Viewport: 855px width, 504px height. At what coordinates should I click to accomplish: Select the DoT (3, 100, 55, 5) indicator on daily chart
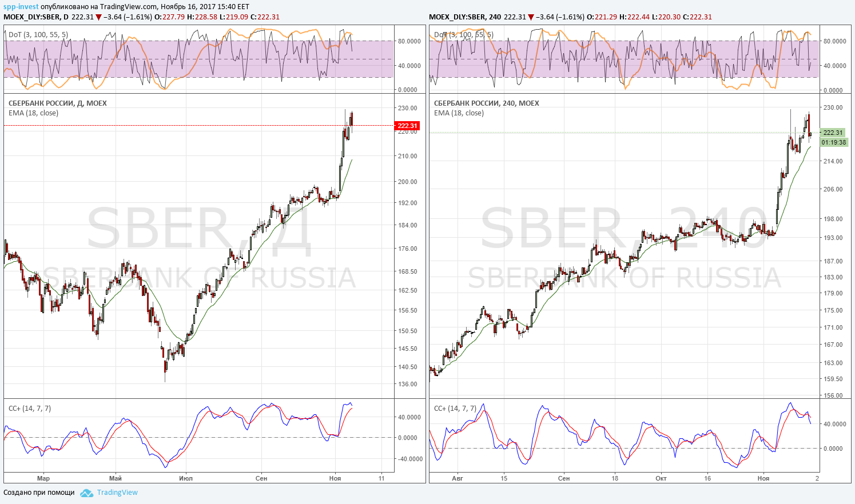pyautogui.click(x=38, y=35)
